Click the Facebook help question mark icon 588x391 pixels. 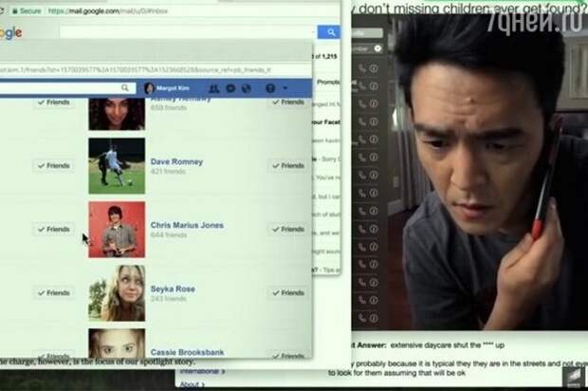pos(270,88)
